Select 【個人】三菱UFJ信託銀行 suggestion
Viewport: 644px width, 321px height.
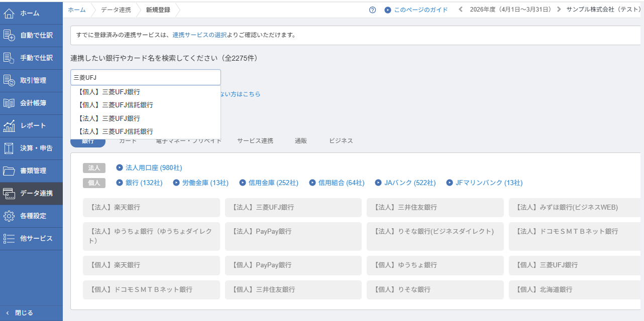point(146,105)
